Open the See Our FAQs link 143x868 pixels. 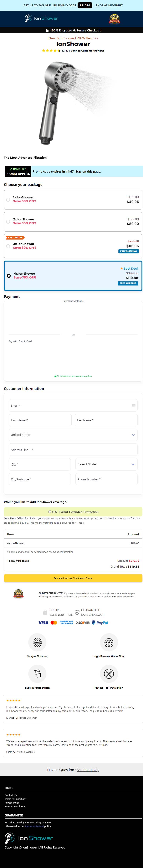coord(88,770)
